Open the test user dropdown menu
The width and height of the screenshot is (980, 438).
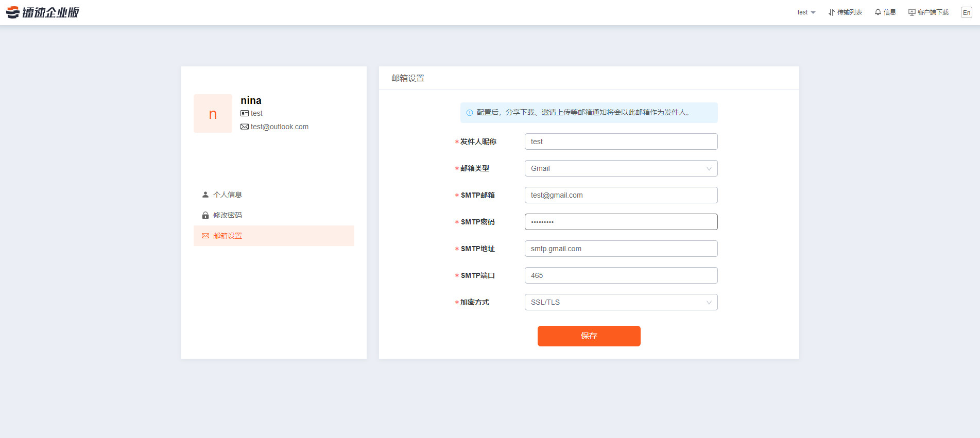[x=806, y=12]
